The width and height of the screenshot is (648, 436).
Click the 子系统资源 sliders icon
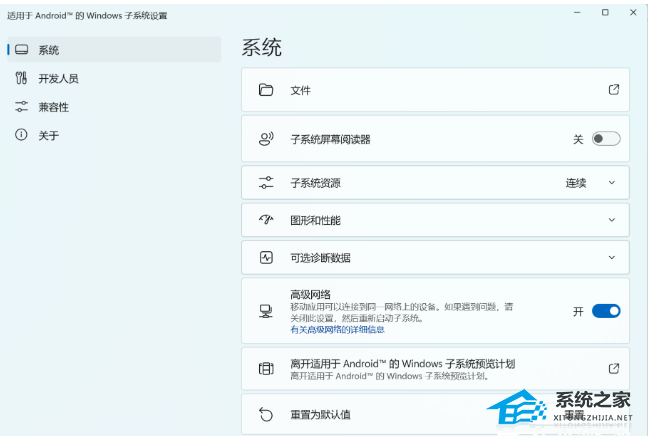tap(266, 182)
